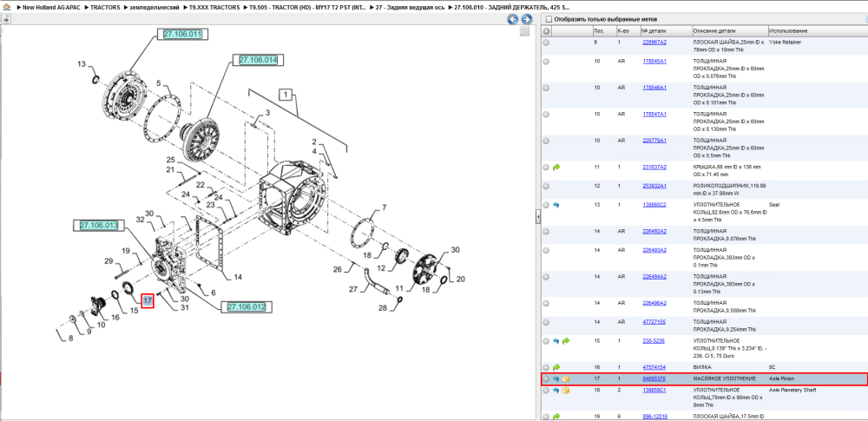The image size is (868, 421).
Task: Open TRACTORS breadcrumb
Action: [x=105, y=9]
